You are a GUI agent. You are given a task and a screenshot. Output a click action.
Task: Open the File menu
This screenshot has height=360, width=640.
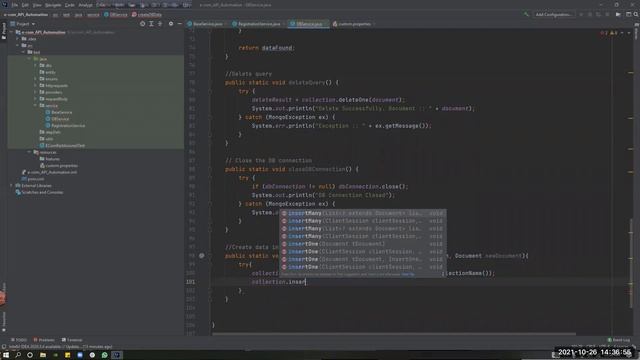click(15, 5)
